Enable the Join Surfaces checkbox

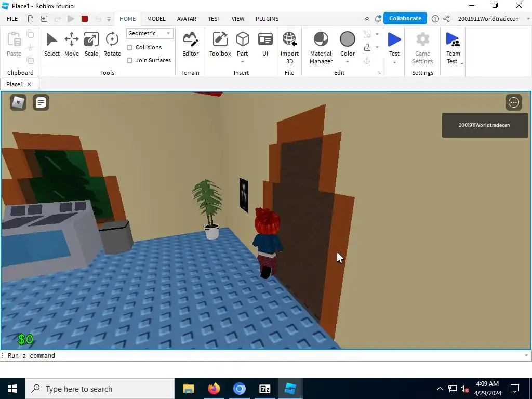[x=129, y=60]
